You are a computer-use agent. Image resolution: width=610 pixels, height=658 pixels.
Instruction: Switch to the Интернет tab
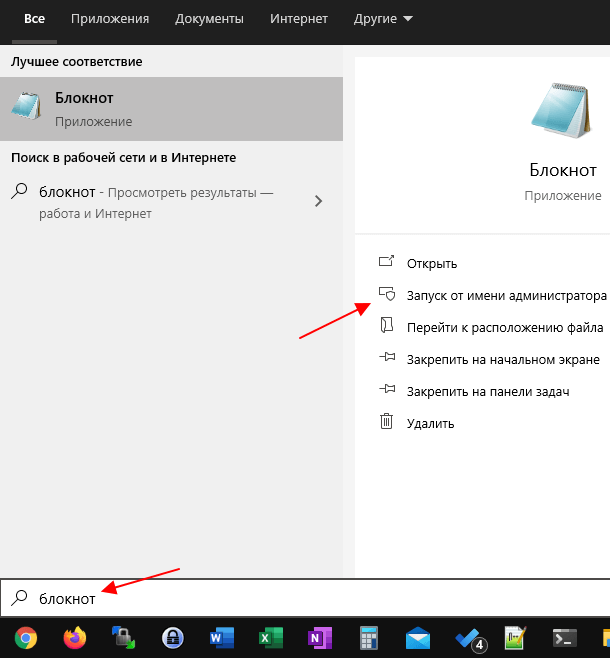pyautogui.click(x=299, y=19)
